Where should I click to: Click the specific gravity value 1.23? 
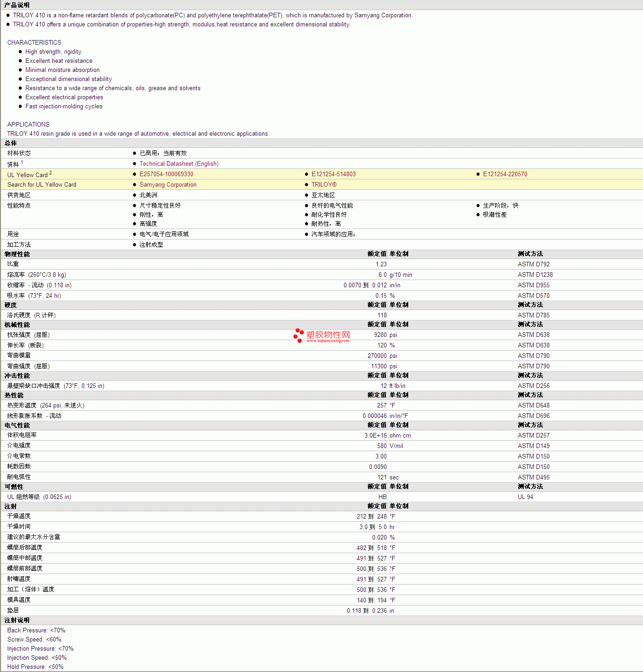[381, 265]
